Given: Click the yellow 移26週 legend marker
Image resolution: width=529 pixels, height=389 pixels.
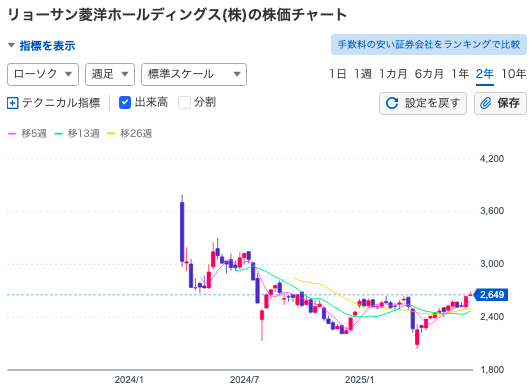Looking at the screenshot, I should click(x=111, y=134).
